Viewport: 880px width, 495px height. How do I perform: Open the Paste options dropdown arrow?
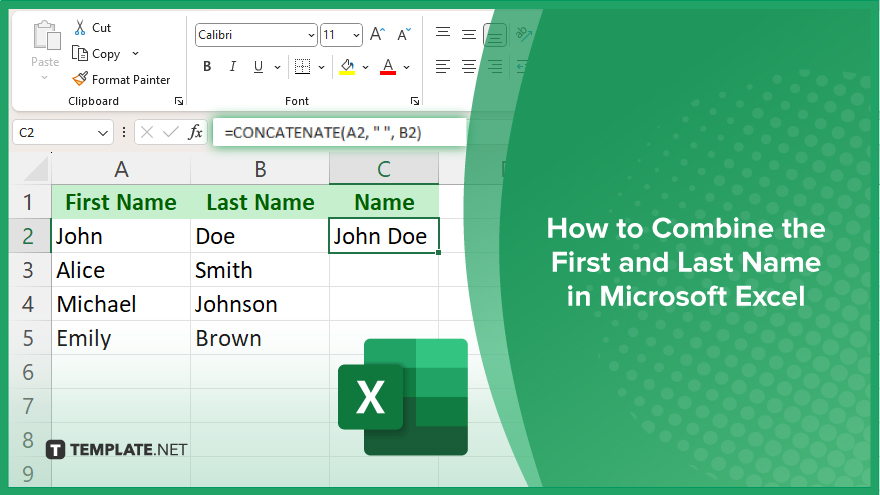(x=45, y=77)
